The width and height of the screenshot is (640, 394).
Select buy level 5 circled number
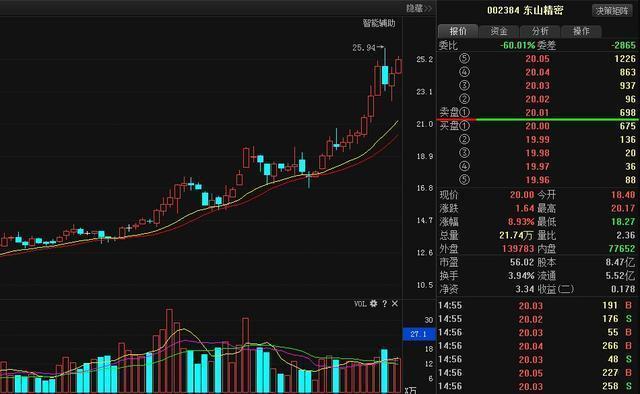point(464,180)
